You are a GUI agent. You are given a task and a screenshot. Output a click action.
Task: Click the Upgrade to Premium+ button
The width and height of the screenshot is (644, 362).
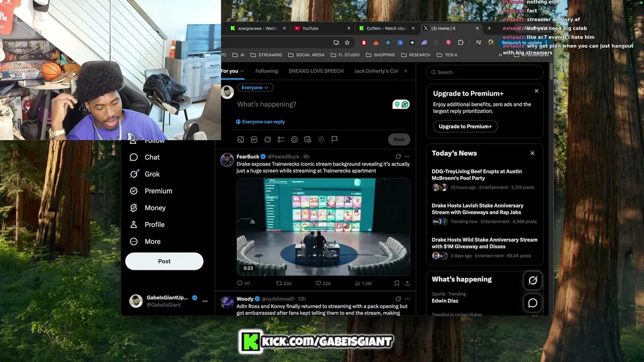point(465,126)
